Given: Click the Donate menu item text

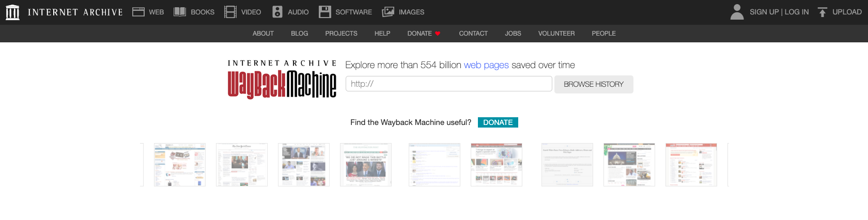Looking at the screenshot, I should click(420, 34).
